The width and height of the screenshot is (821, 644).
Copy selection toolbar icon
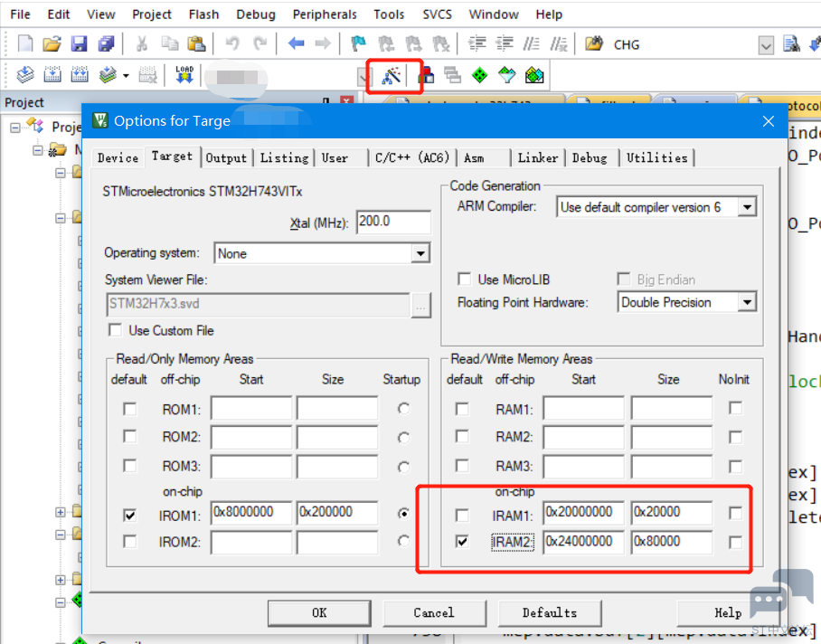coord(170,44)
